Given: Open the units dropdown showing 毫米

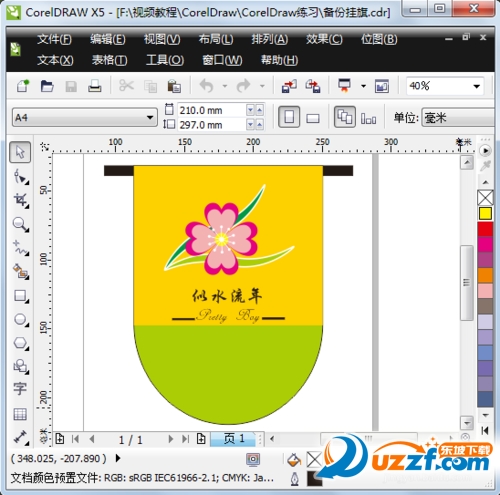Looking at the screenshot, I should point(458,117).
